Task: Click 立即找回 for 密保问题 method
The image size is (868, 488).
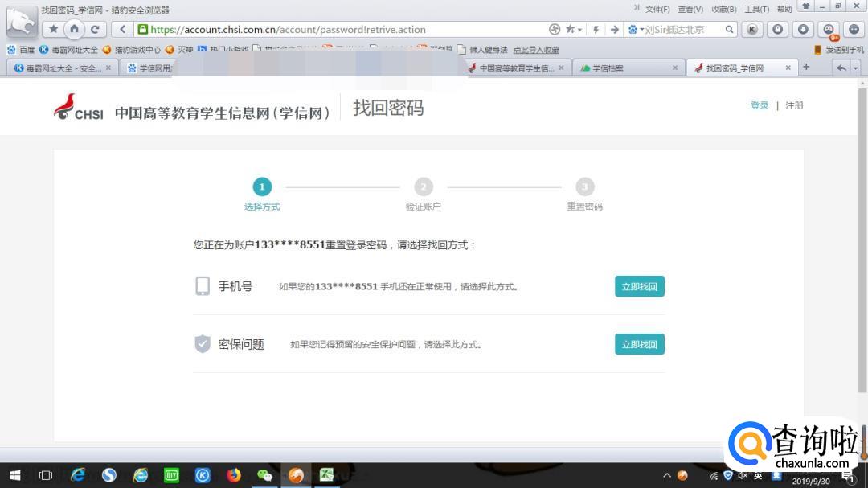Action: (640, 344)
